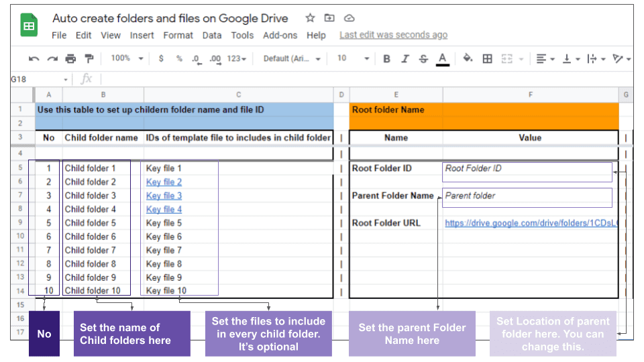Print the spreadsheet using printer icon
Image resolution: width=644 pixels, height=362 pixels.
pos(70,59)
